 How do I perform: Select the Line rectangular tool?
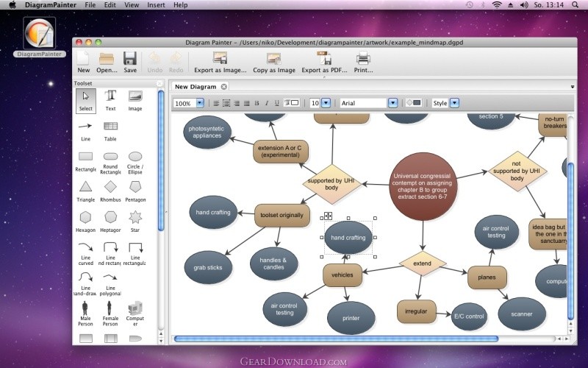(135, 253)
